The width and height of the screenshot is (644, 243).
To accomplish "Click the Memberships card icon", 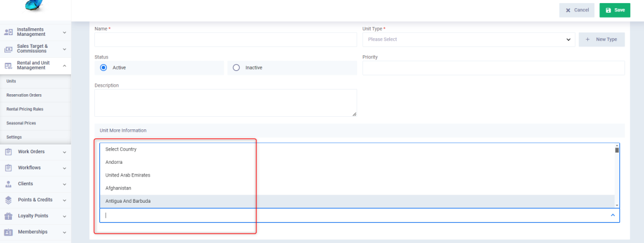I will (8, 232).
